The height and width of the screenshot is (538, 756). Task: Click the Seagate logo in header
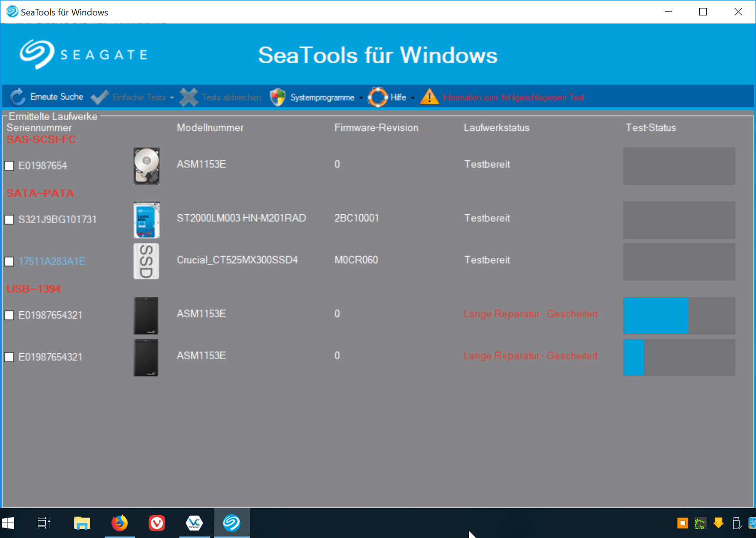tap(84, 54)
